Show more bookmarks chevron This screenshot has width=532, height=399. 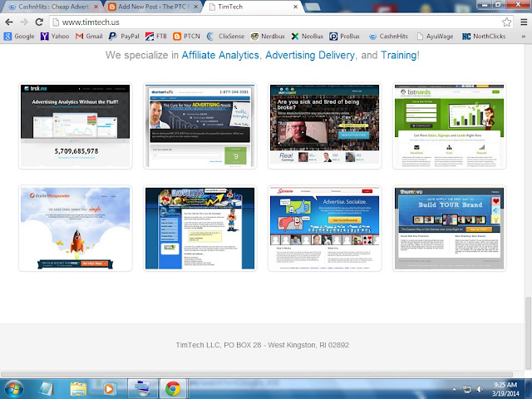click(524, 37)
